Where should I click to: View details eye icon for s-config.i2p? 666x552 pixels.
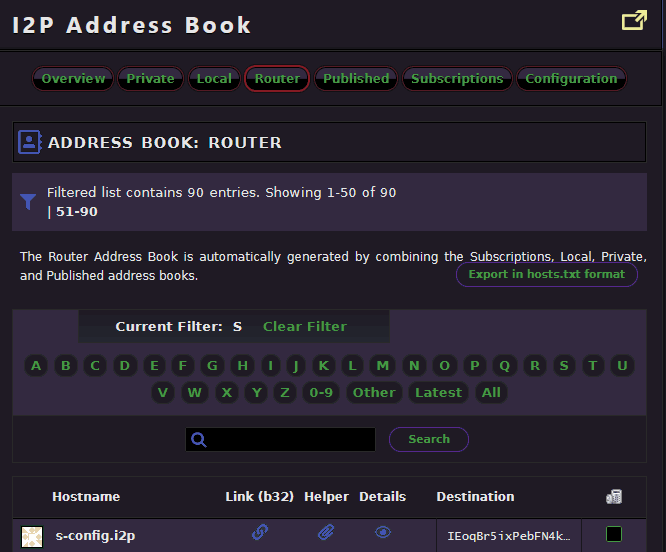[383, 532]
